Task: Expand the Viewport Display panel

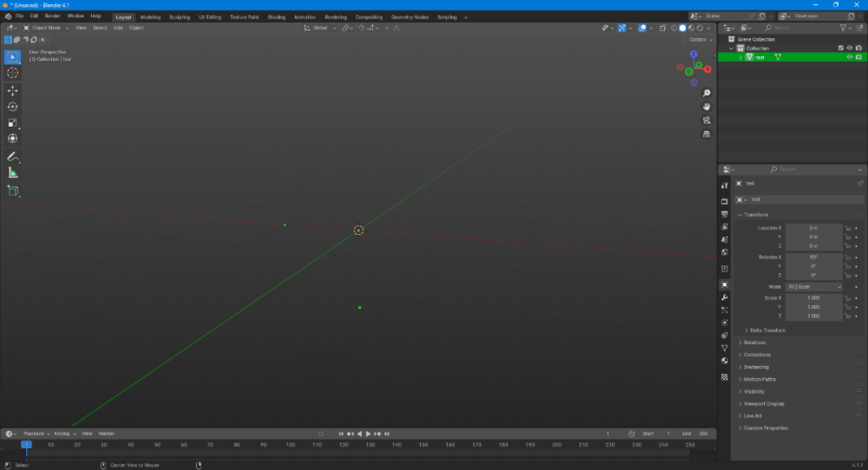Action: pos(764,403)
